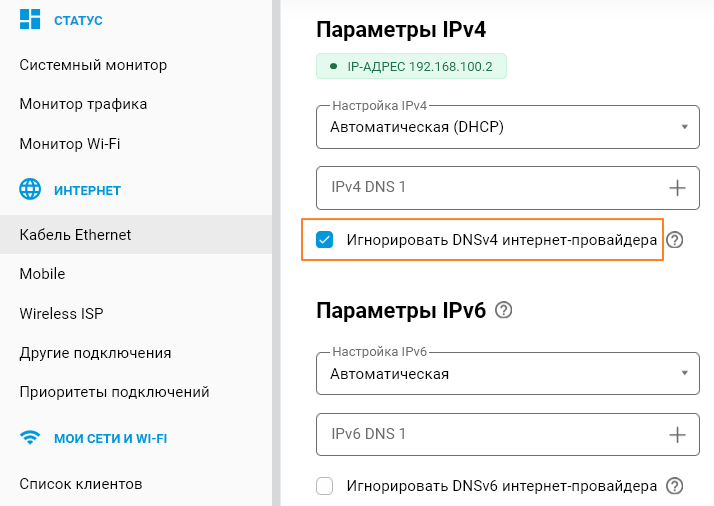Select Mobile in sidebar

42,274
